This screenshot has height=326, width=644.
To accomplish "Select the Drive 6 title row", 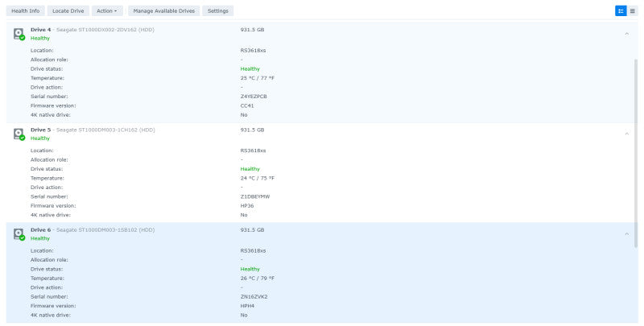I will coord(93,230).
